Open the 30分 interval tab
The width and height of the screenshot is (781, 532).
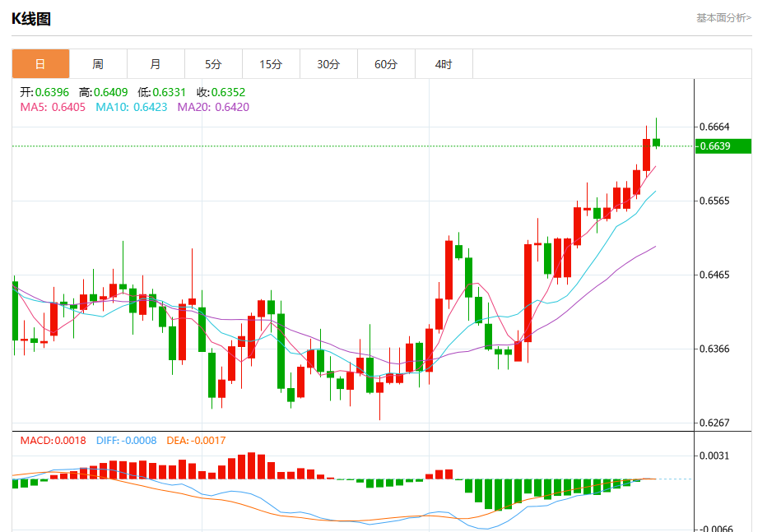tap(328, 63)
